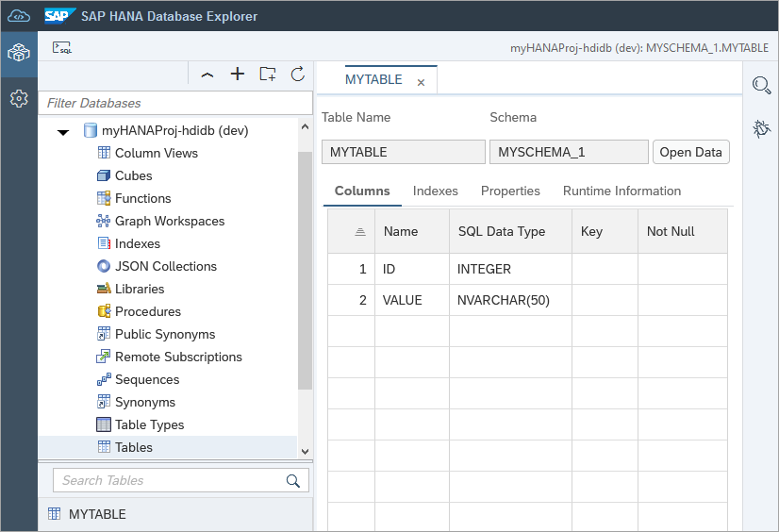The height and width of the screenshot is (532, 779).
Task: Collapse the myHANAProj-hdidb (dev) tree node
Action: coord(63,132)
